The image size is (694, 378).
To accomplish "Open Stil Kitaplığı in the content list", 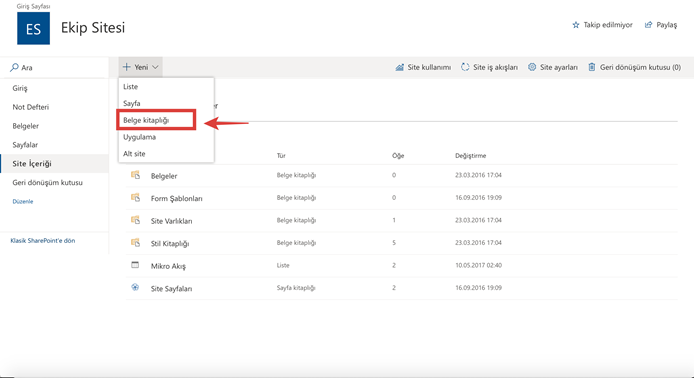I will click(x=170, y=244).
